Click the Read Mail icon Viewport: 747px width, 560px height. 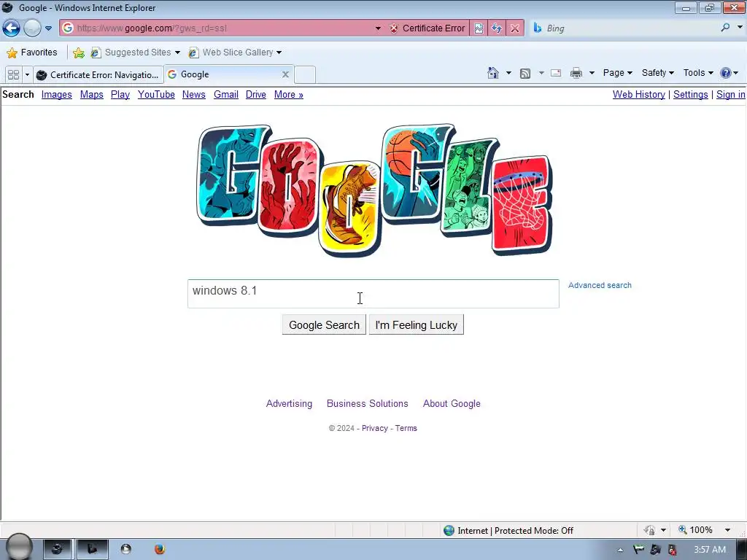pos(555,73)
